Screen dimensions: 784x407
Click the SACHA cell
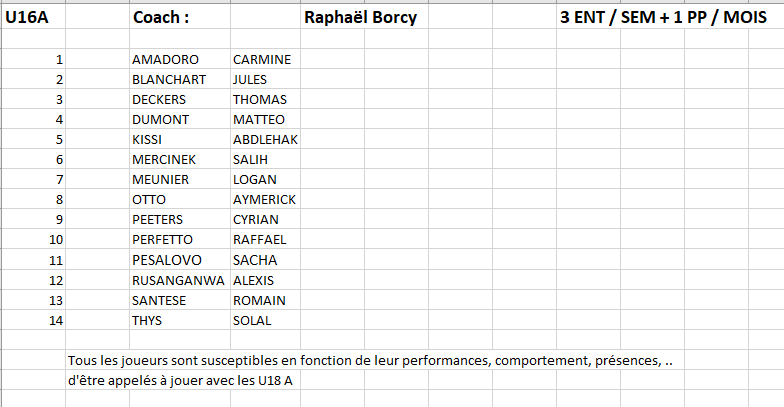(266, 260)
